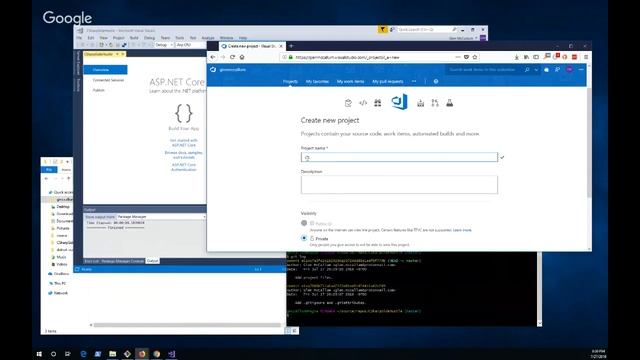Reload the page in the browser
Viewport: 640px width, 360px height.
pos(232,57)
